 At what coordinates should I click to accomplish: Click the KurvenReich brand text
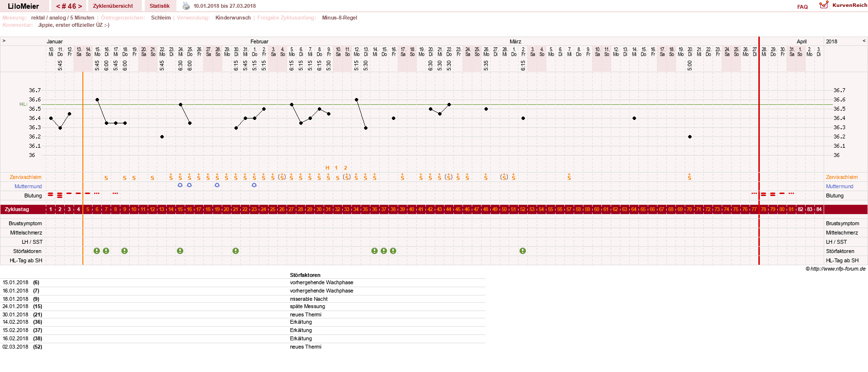[x=850, y=5]
